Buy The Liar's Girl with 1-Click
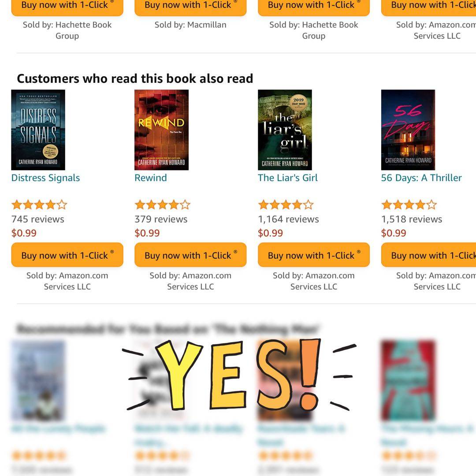476x476 pixels. [314, 255]
